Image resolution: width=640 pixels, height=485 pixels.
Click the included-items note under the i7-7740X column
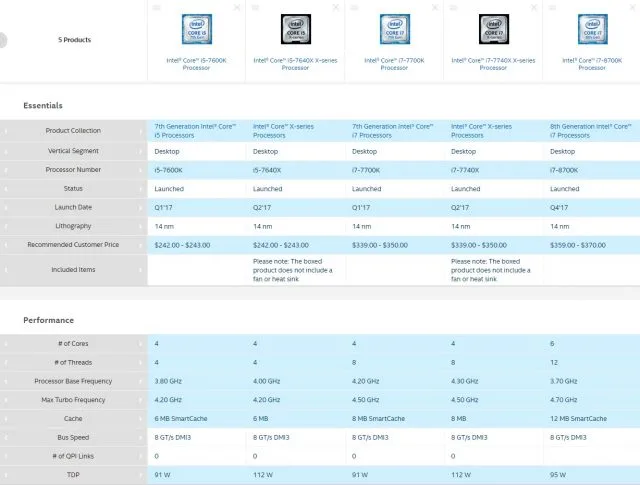coord(491,270)
